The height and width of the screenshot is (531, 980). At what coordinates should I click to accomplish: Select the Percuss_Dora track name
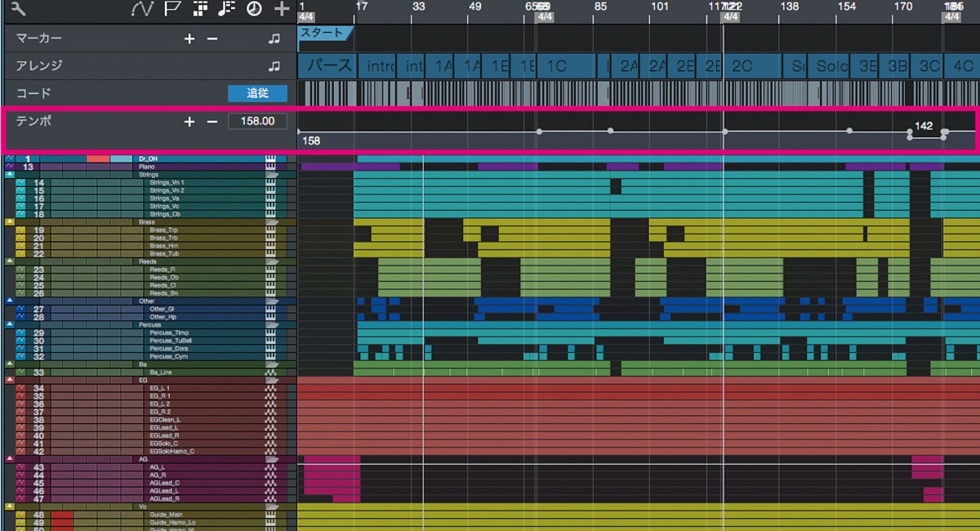167,349
